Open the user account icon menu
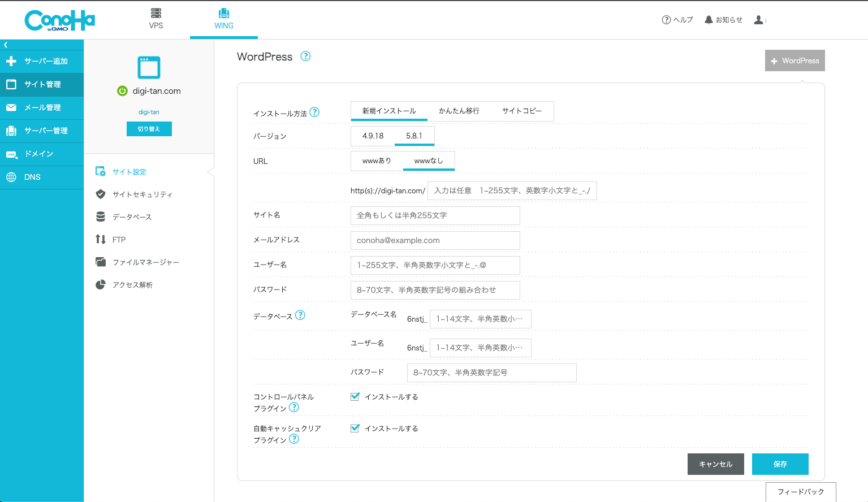 pyautogui.click(x=759, y=20)
